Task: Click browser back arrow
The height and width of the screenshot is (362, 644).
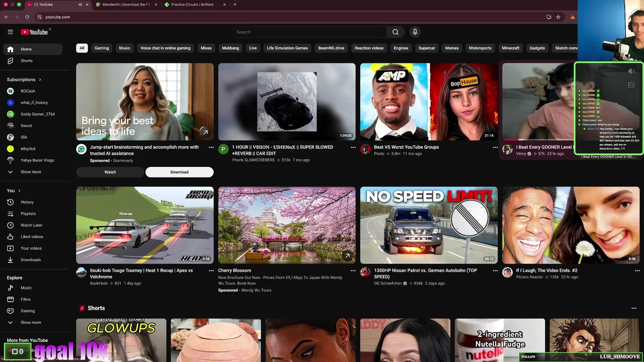Action: 7,17
